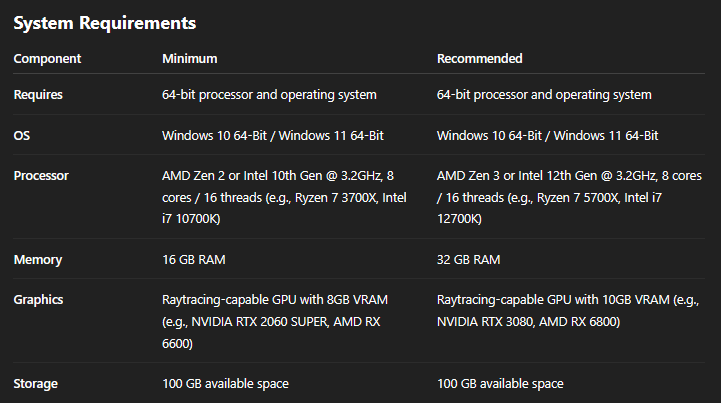
Task: Select the Minimum column header
Action: tap(190, 59)
